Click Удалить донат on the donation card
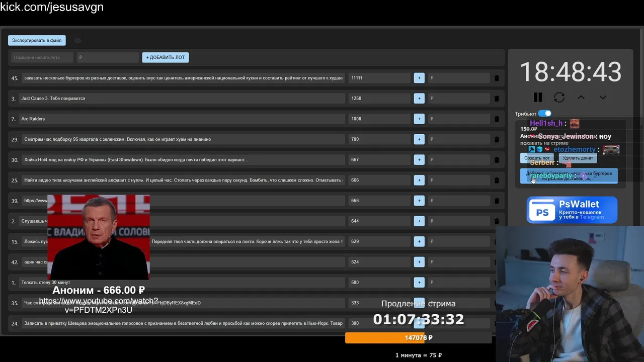The width and height of the screenshot is (644, 362). point(578,158)
